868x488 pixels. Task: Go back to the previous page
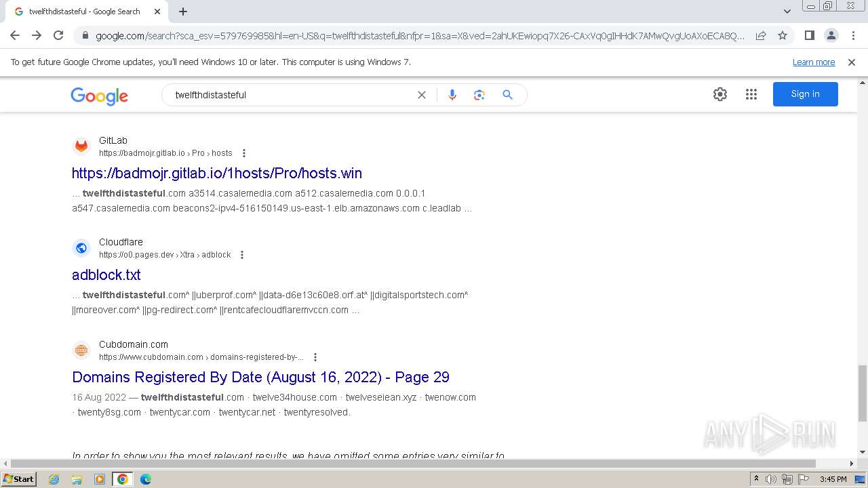15,35
